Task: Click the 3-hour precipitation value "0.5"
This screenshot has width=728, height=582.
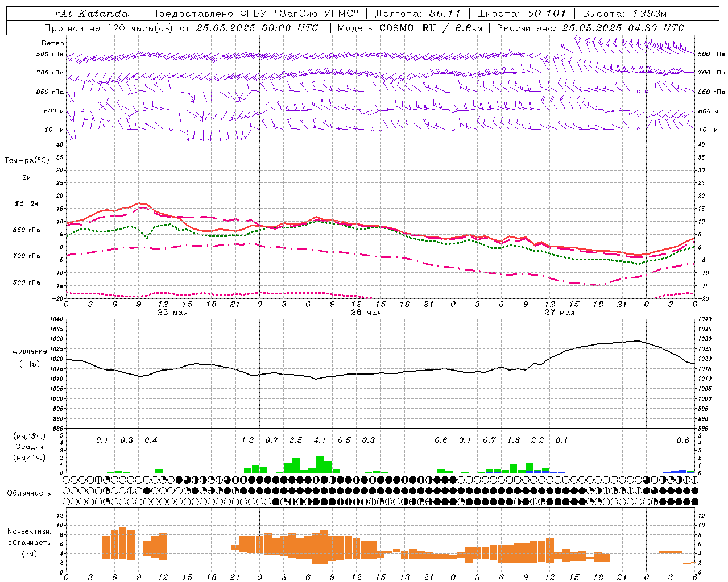Action: pyautogui.click(x=344, y=440)
